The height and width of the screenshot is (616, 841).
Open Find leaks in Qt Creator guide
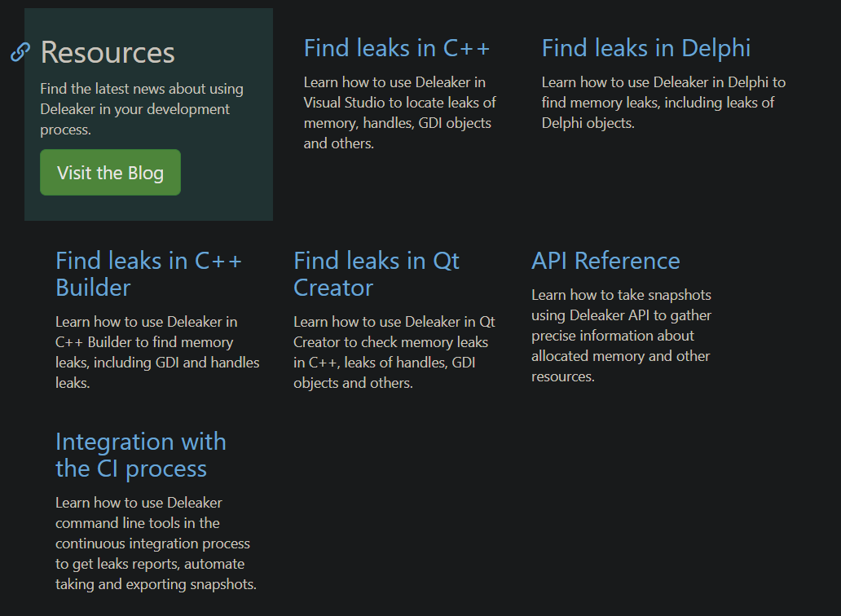pyautogui.click(x=376, y=274)
